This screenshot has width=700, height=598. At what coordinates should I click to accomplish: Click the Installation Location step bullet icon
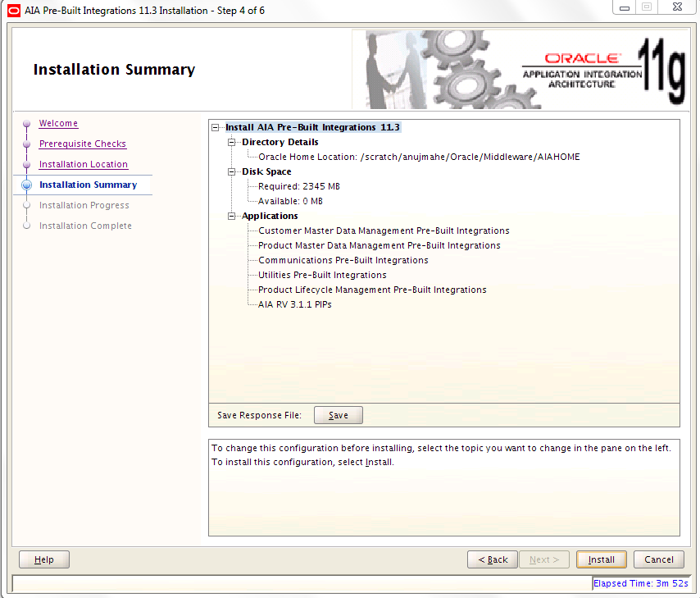pos(27,165)
